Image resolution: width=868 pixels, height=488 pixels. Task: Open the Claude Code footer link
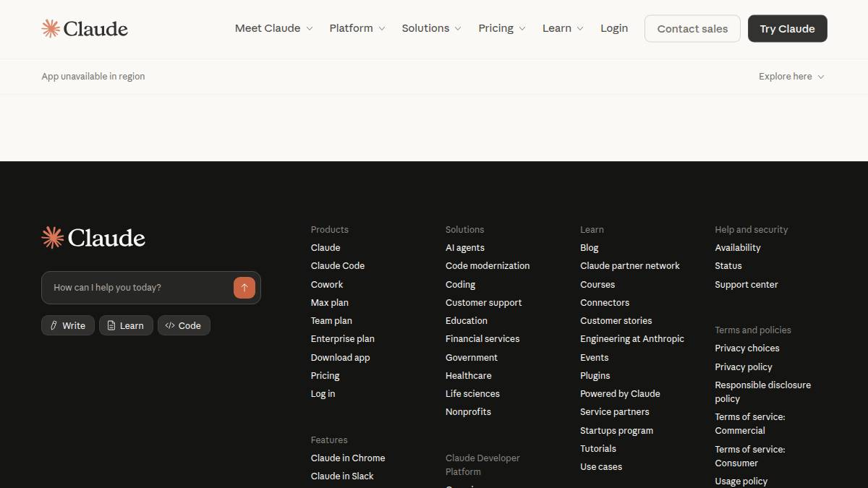coord(338,266)
